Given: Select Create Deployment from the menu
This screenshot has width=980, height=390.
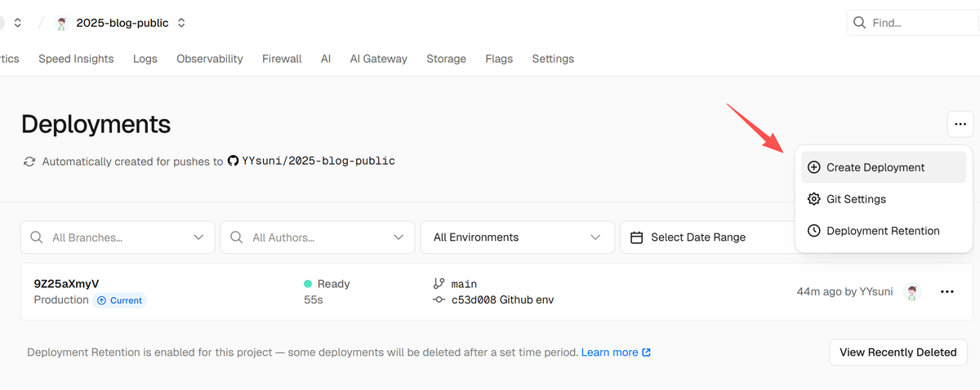Looking at the screenshot, I should [875, 167].
